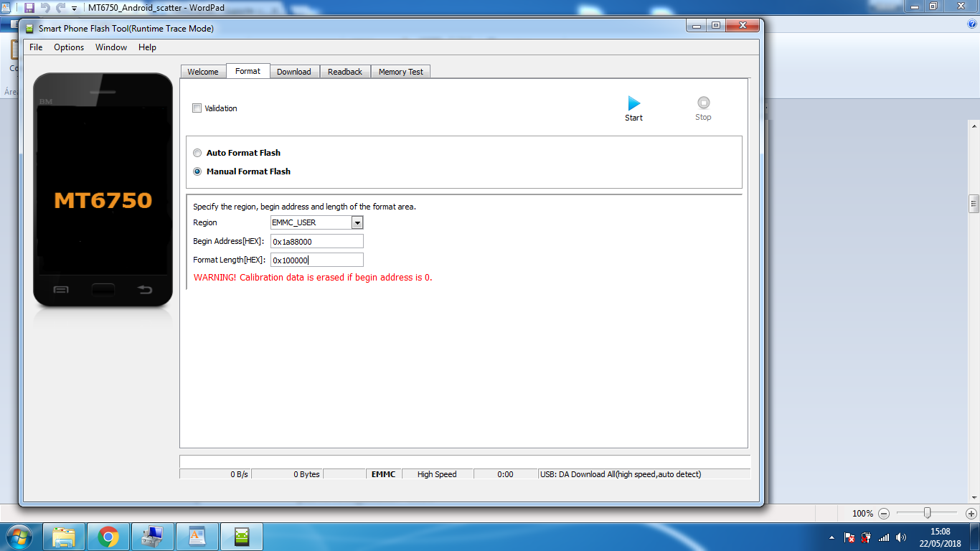The image size is (980, 551).
Task: Click the Start format button
Action: pyautogui.click(x=634, y=109)
